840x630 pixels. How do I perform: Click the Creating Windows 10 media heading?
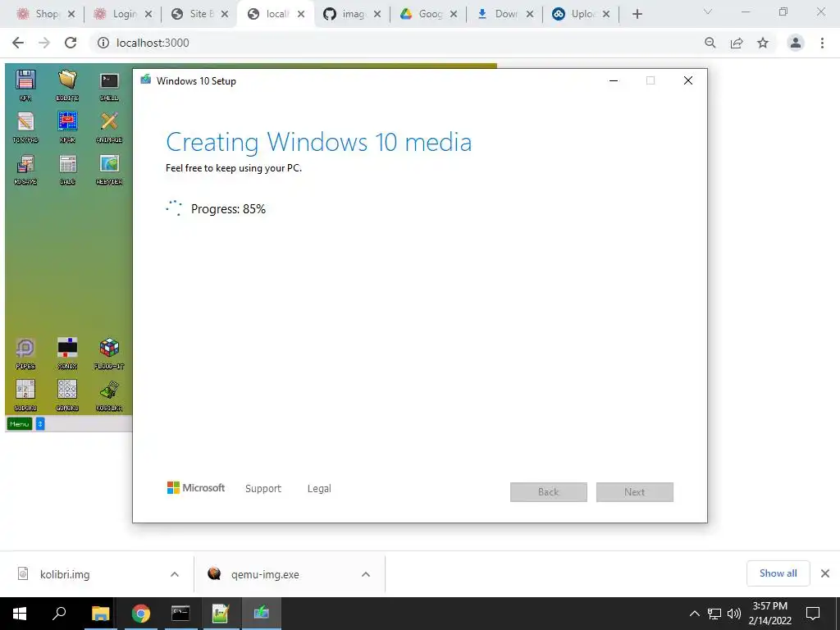[x=319, y=142]
